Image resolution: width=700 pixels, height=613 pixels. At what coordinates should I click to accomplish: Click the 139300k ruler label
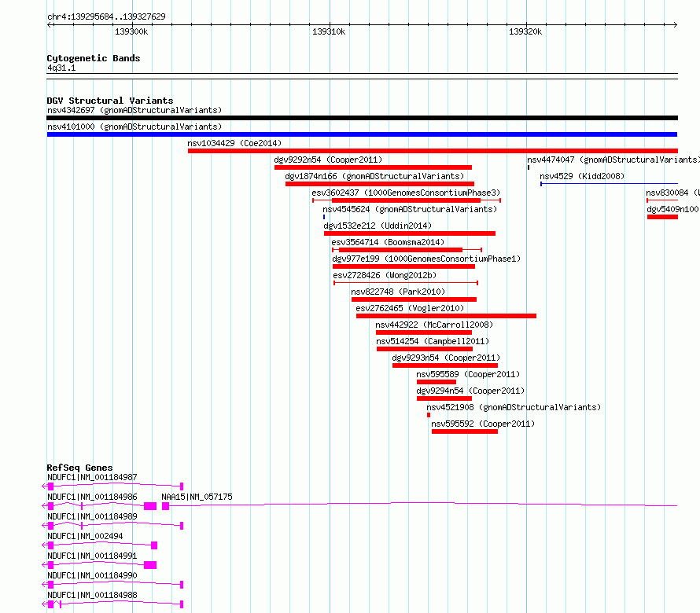[x=131, y=31]
